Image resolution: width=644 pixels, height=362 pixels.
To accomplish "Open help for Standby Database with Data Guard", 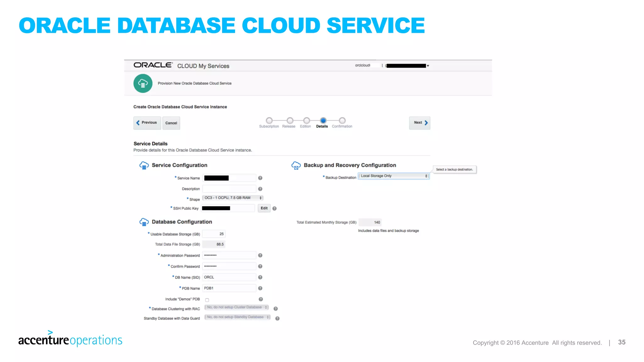I will [277, 318].
